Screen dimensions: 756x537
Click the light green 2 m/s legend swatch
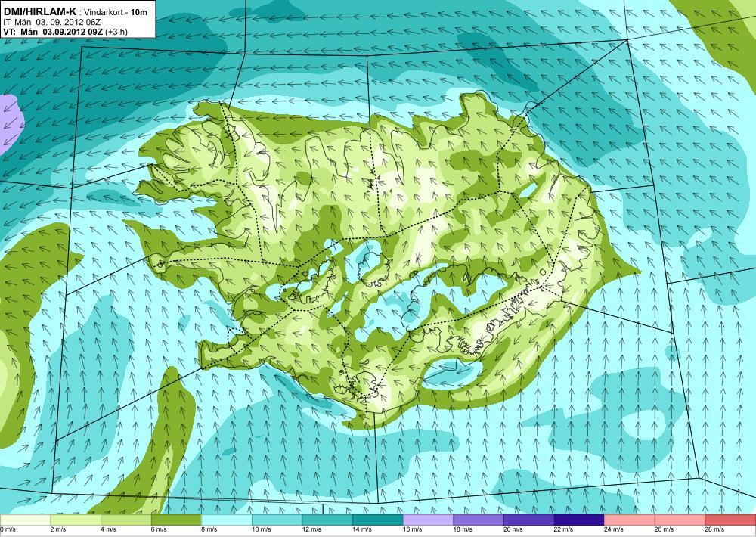pyautogui.click(x=75, y=520)
